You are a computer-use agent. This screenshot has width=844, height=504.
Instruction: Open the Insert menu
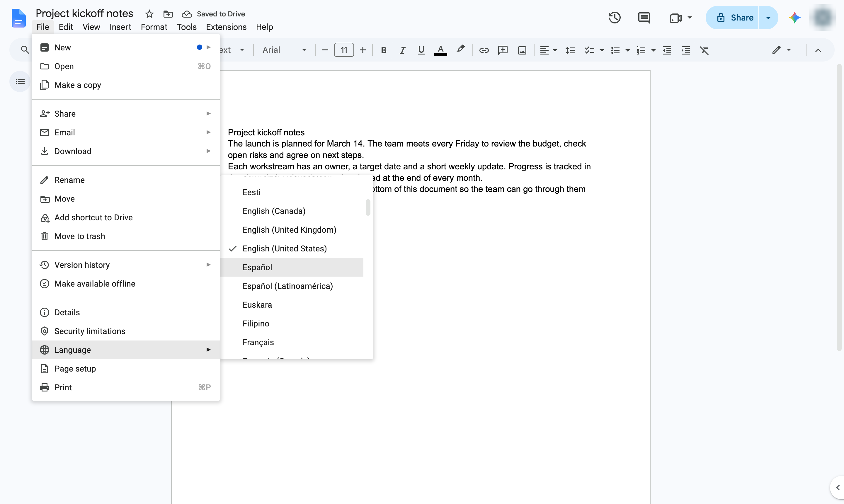pyautogui.click(x=120, y=27)
